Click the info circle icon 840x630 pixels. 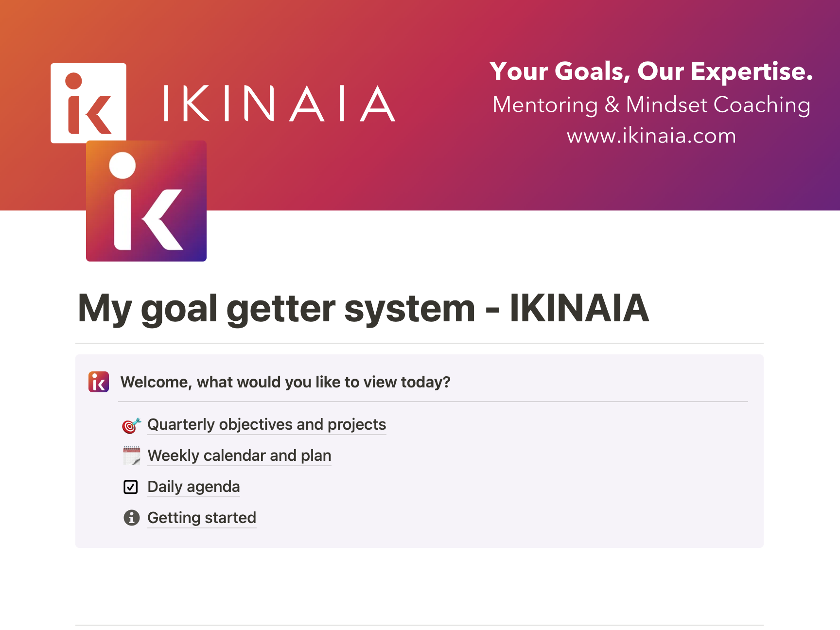[x=131, y=518]
